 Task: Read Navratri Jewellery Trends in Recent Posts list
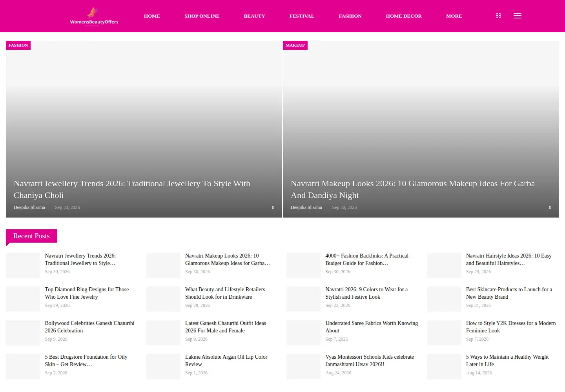click(x=80, y=260)
